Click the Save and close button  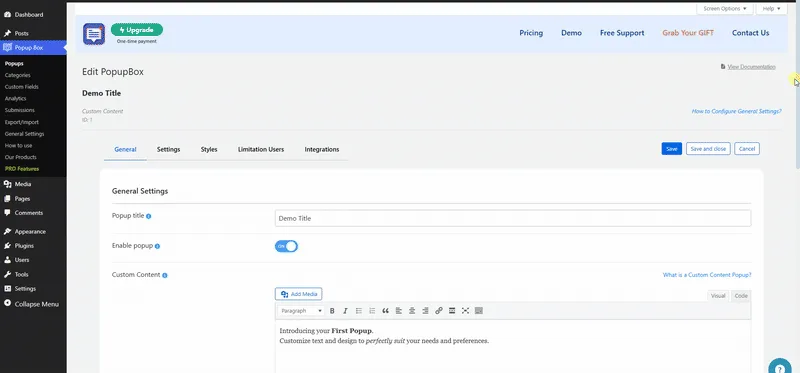point(708,148)
